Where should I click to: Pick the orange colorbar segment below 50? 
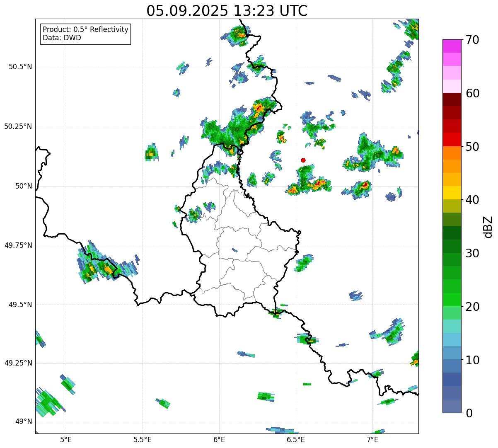452,153
